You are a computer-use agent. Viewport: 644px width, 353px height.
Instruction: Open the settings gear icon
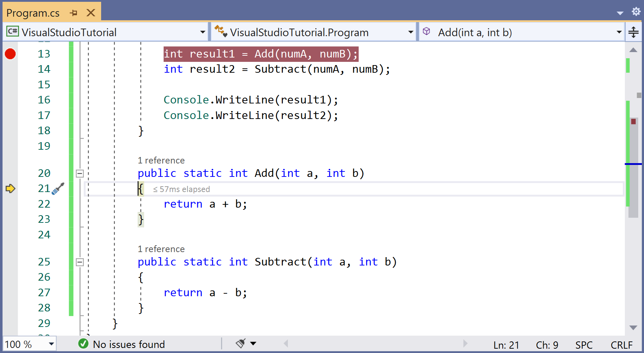[x=636, y=11]
